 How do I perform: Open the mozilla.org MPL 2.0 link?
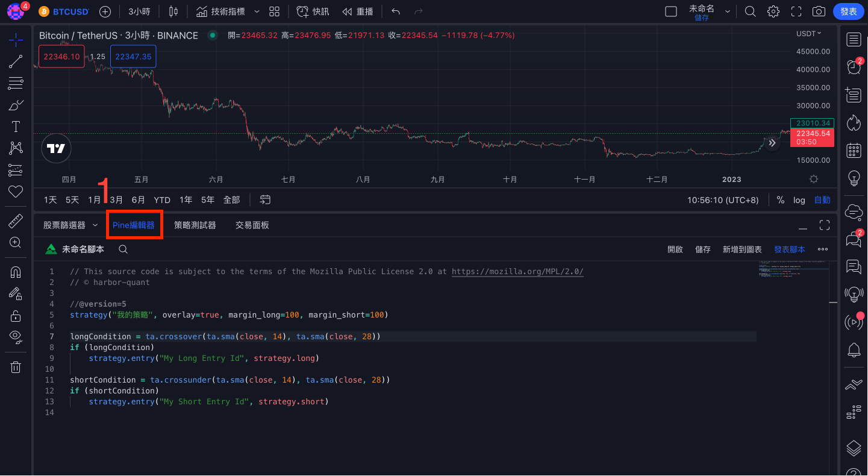pyautogui.click(x=517, y=272)
